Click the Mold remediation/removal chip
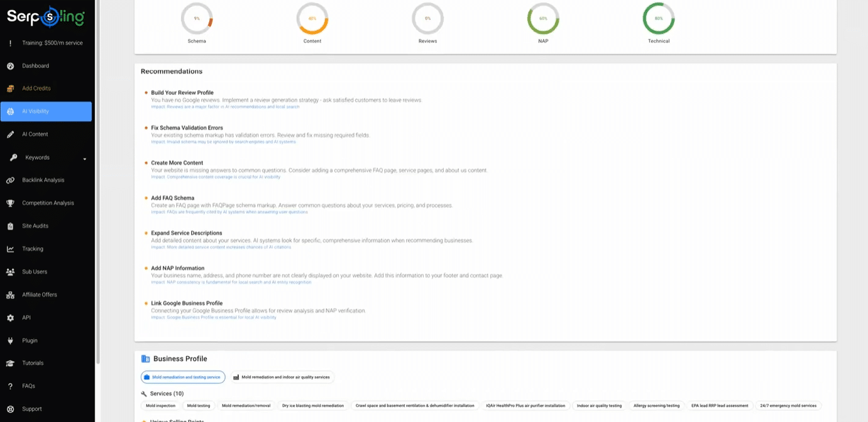Screen dimensions: 868x422 coord(246,406)
